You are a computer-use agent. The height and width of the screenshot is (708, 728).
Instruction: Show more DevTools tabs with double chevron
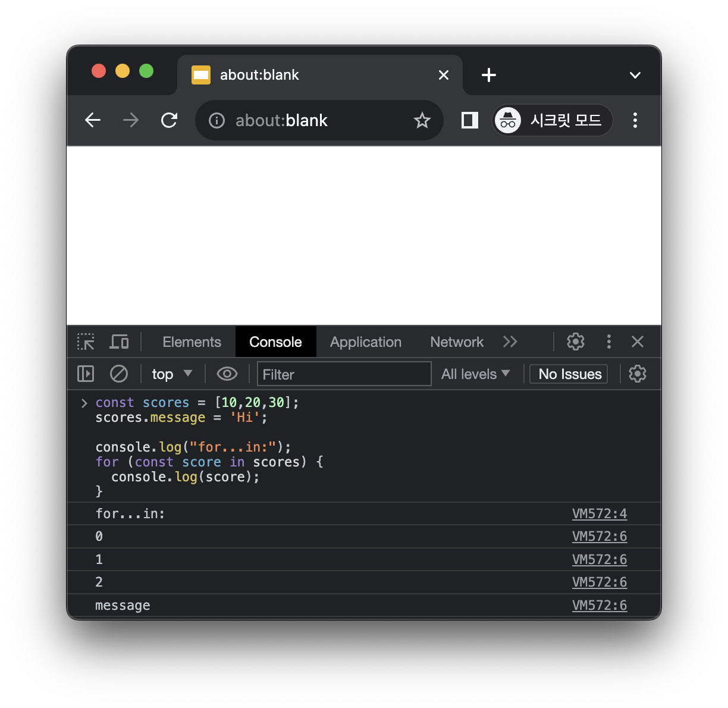510,342
